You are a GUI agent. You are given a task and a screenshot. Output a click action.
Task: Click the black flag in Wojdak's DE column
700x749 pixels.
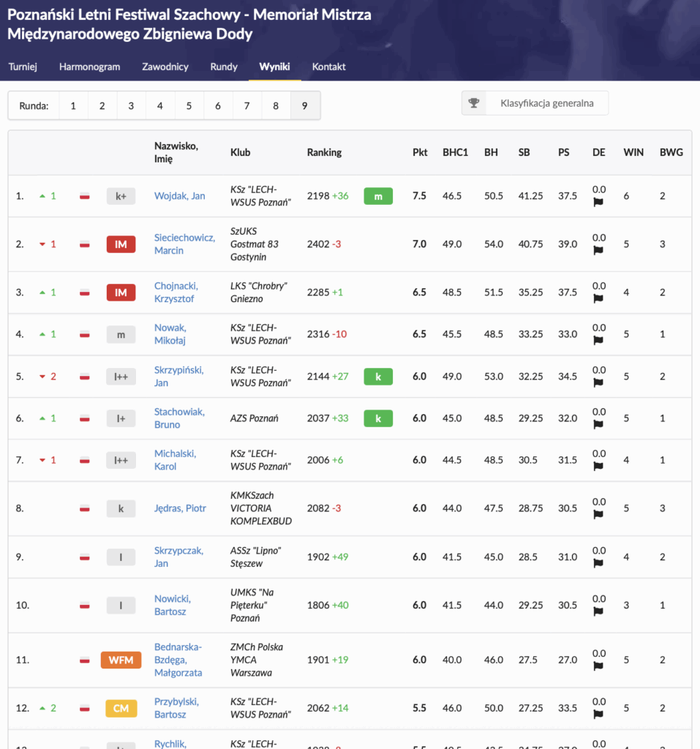pos(598,203)
